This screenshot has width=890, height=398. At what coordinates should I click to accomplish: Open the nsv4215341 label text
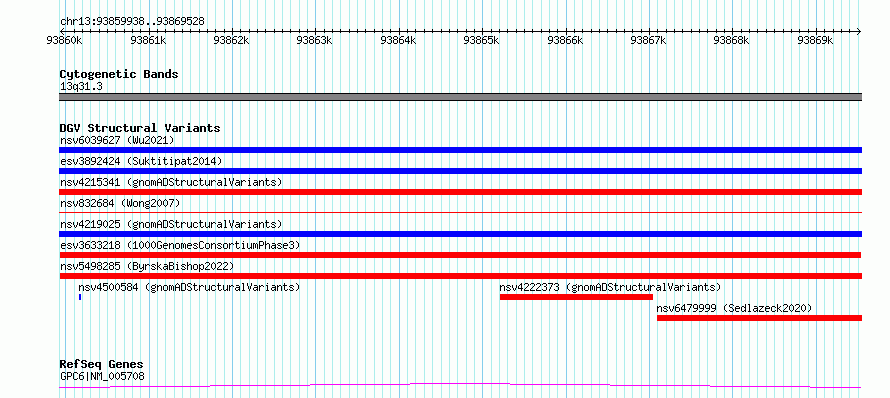(x=171, y=182)
